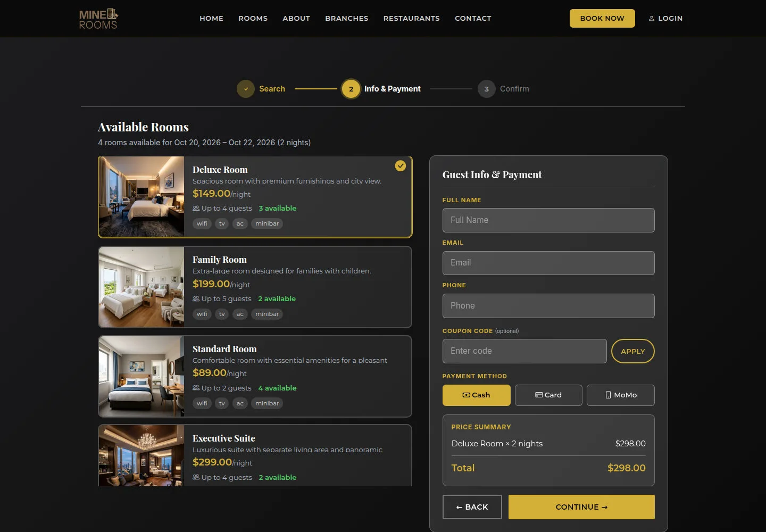Go to Rooms in navigation
The image size is (766, 532).
click(253, 19)
